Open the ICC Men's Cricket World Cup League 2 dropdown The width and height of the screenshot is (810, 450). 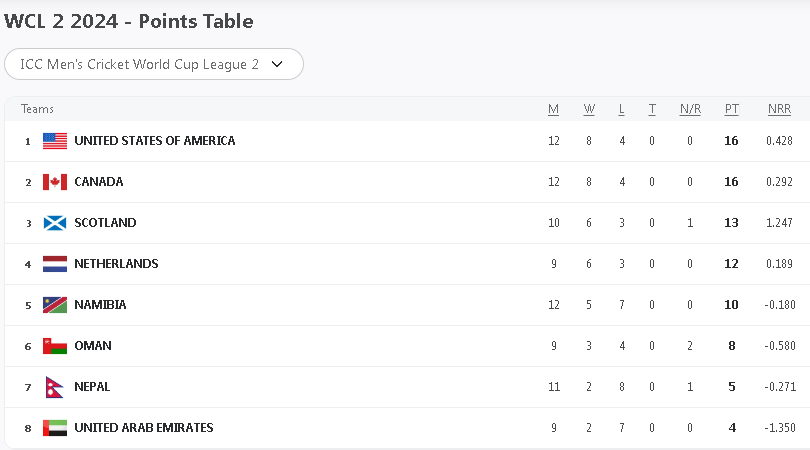(154, 64)
